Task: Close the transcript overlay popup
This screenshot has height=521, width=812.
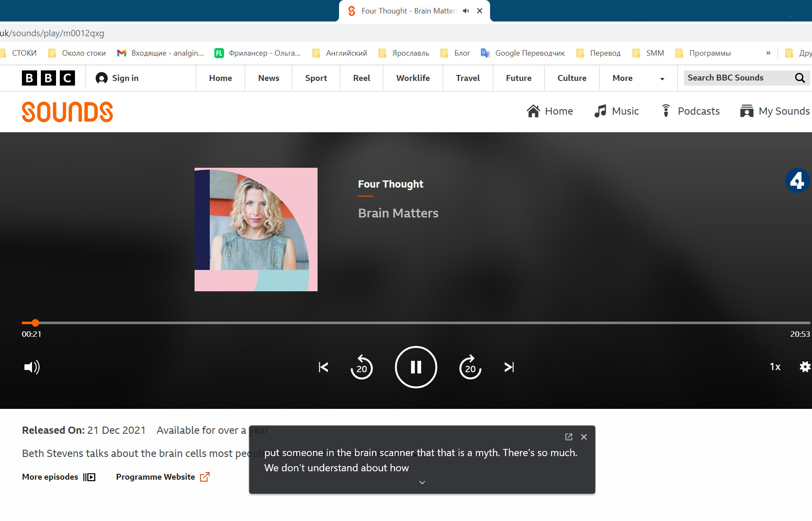Action: coord(584,436)
